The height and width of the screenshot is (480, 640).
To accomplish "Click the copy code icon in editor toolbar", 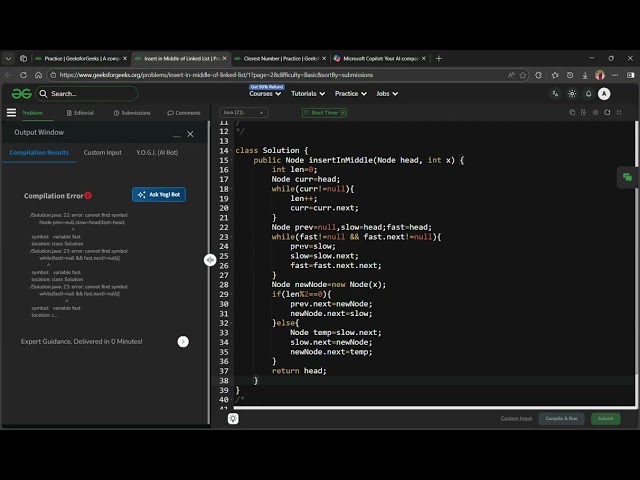I will click(572, 112).
